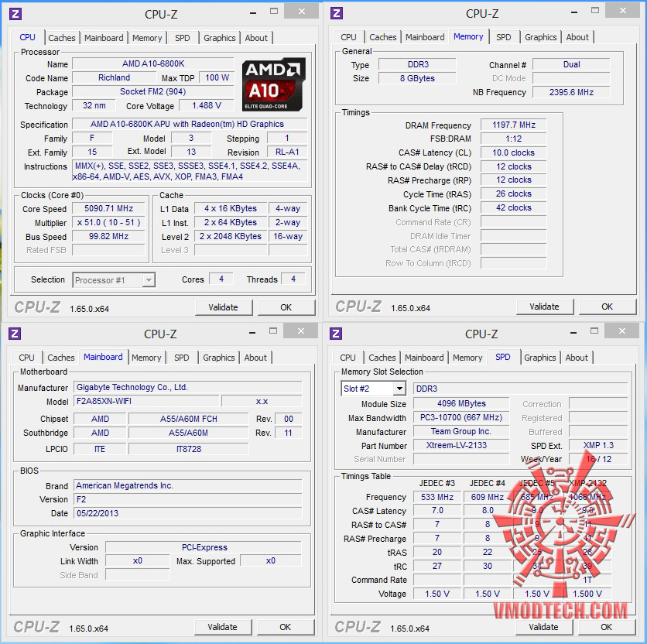The width and height of the screenshot is (647, 644).
Task: Show About tab in the SPD window
Action: coord(577,358)
